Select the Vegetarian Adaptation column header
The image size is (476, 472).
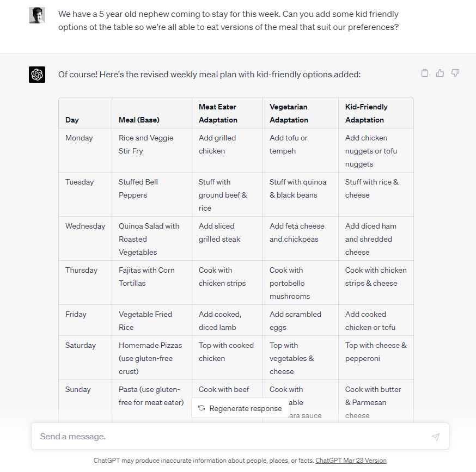[301, 113]
